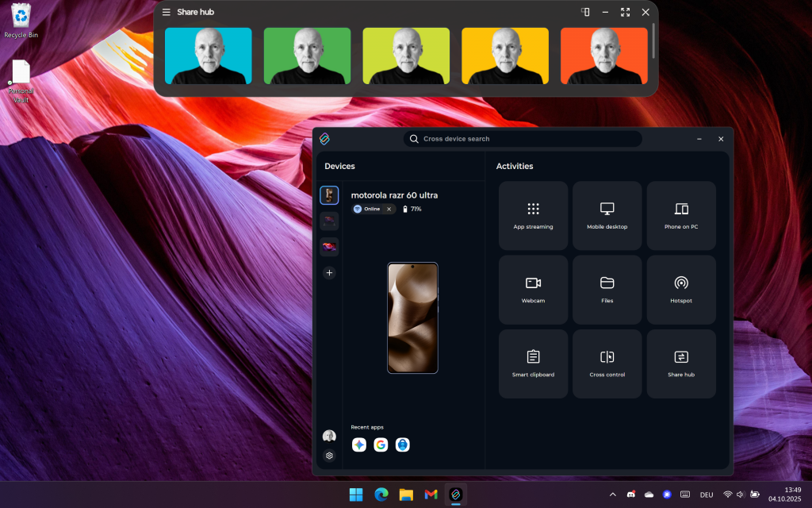This screenshot has height=508, width=812.
Task: Expand Share hub to full screen
Action: click(625, 12)
